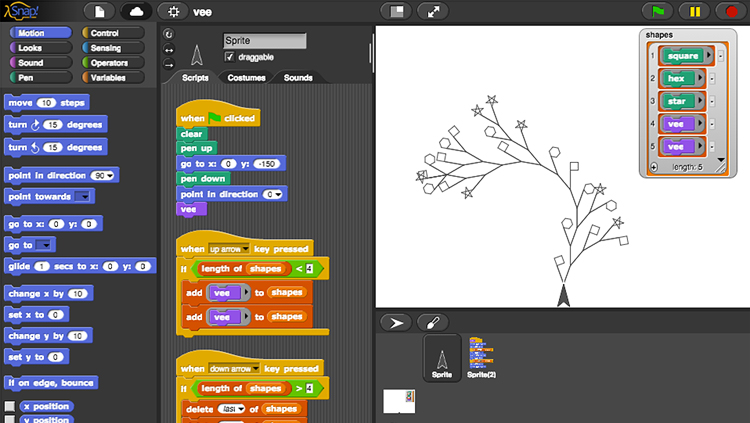This screenshot has width=750, height=423.
Task: Select free rotation style icon
Action: coord(168,34)
